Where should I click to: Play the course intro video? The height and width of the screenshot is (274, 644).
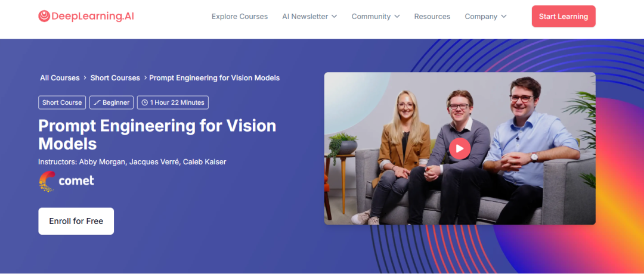coord(460,148)
